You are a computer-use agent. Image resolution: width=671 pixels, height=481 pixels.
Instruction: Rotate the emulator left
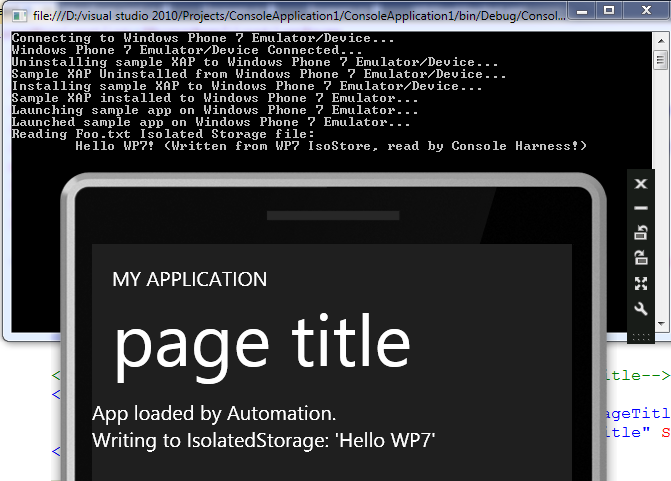pos(641,232)
